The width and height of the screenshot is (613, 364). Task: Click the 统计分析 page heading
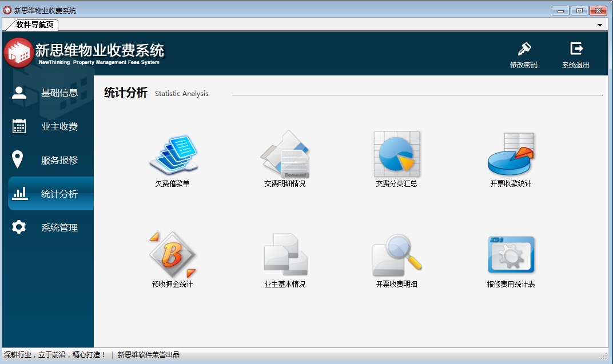pos(125,93)
